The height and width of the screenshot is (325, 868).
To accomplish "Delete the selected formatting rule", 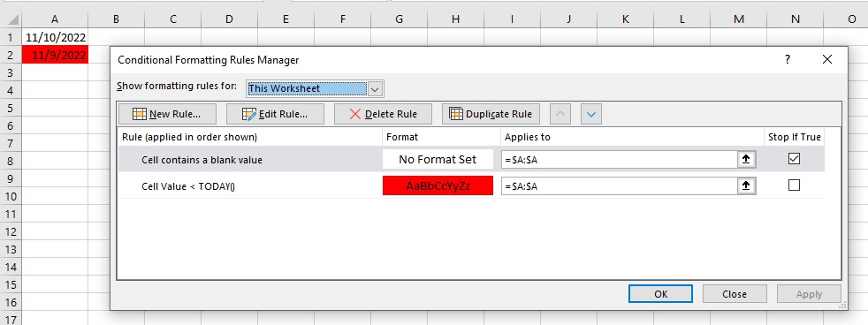I will click(383, 115).
